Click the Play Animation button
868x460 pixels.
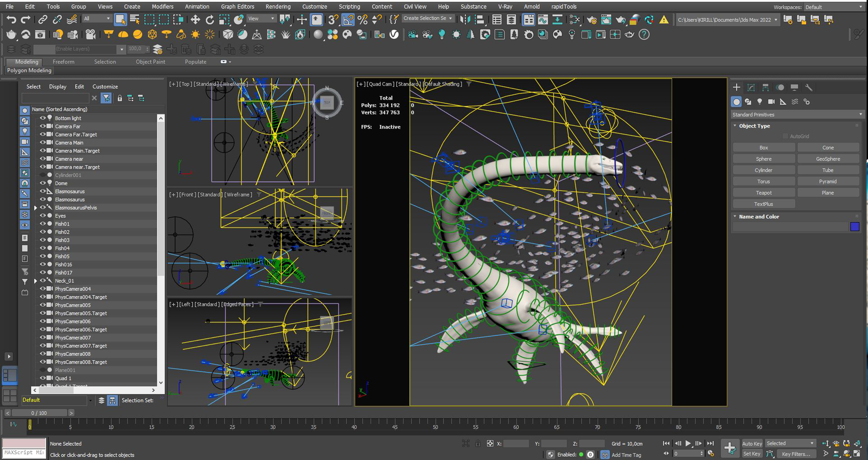pyautogui.click(x=688, y=443)
